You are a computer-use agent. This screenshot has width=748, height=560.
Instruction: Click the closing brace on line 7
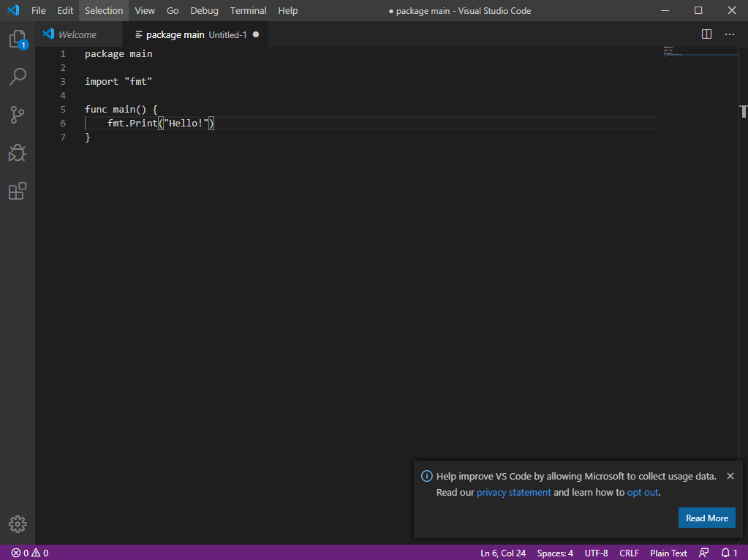coord(87,137)
